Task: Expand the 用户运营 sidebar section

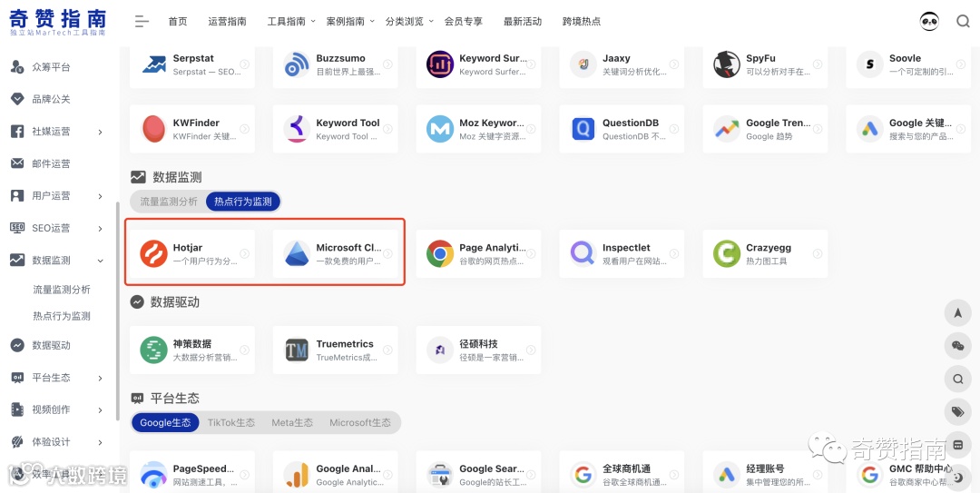Action: (100, 196)
